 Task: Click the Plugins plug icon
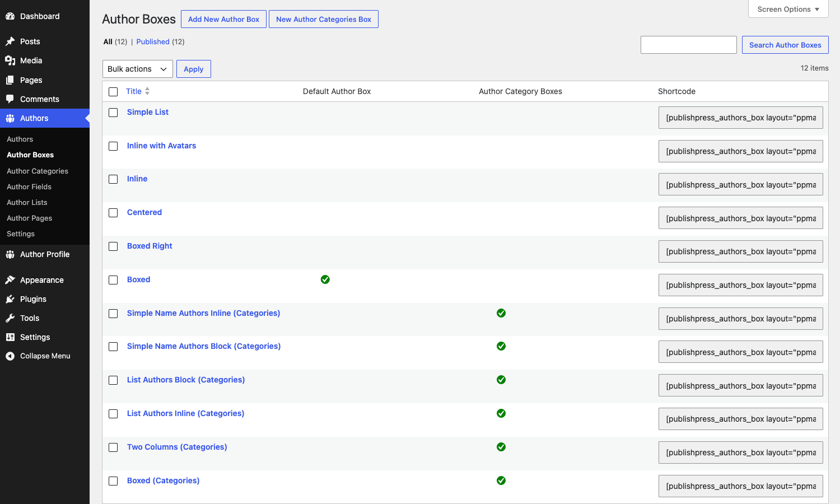coord(10,299)
